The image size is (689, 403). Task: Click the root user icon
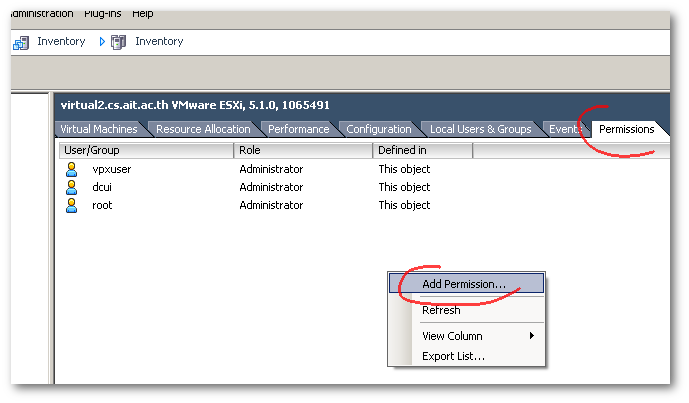(71, 205)
